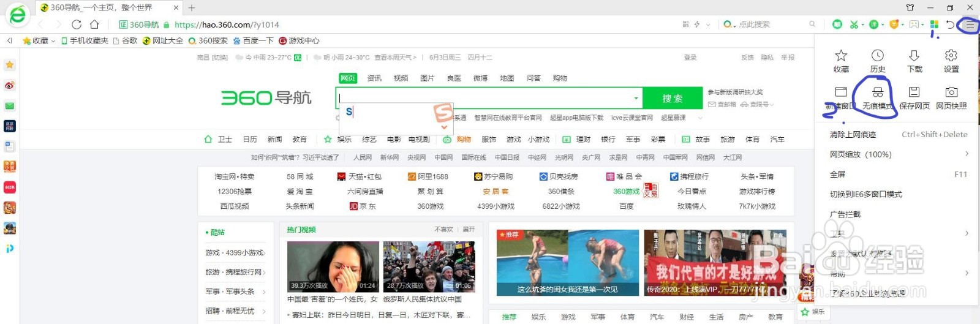Click the 收藏 star icon in menu panel
The width and height of the screenshot is (980, 324).
(841, 56)
